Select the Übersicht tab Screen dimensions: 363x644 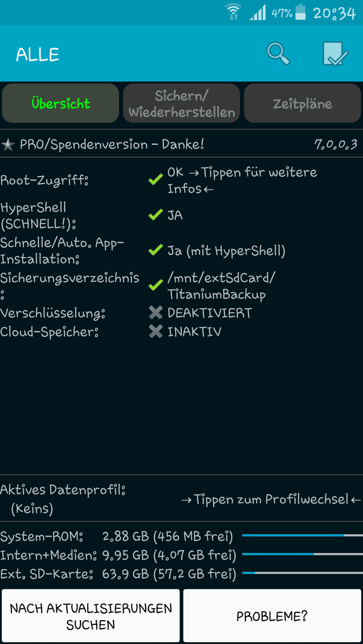pyautogui.click(x=60, y=104)
